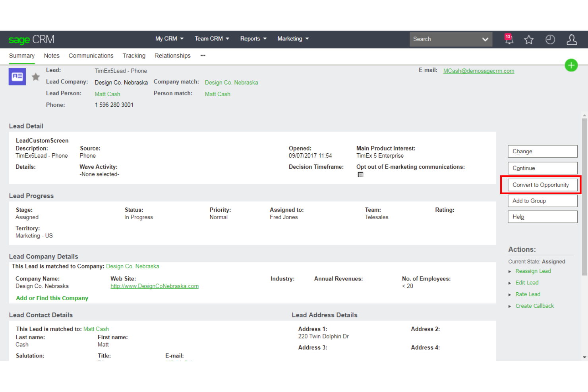Click the green plus icon to add new
This screenshot has height=392, width=588.
tap(571, 65)
